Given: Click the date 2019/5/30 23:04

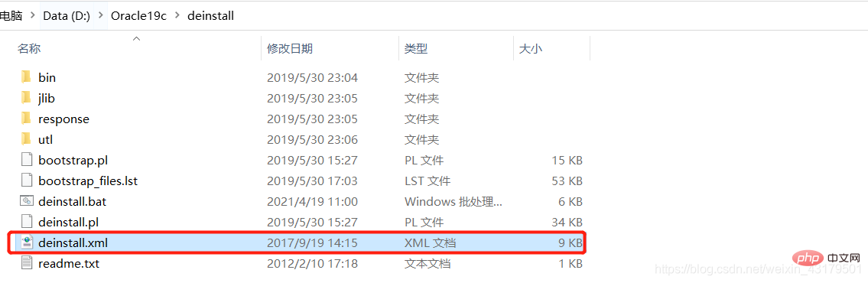Looking at the screenshot, I should tap(312, 77).
